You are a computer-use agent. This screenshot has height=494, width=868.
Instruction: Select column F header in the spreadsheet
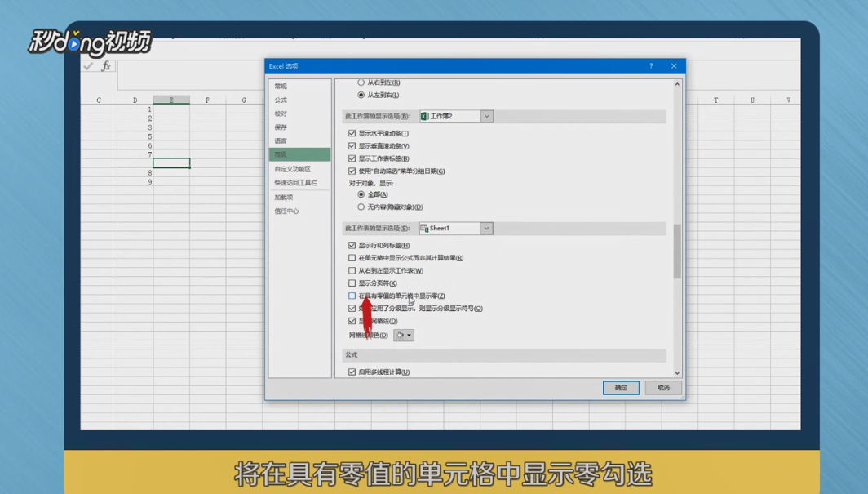[207, 100]
